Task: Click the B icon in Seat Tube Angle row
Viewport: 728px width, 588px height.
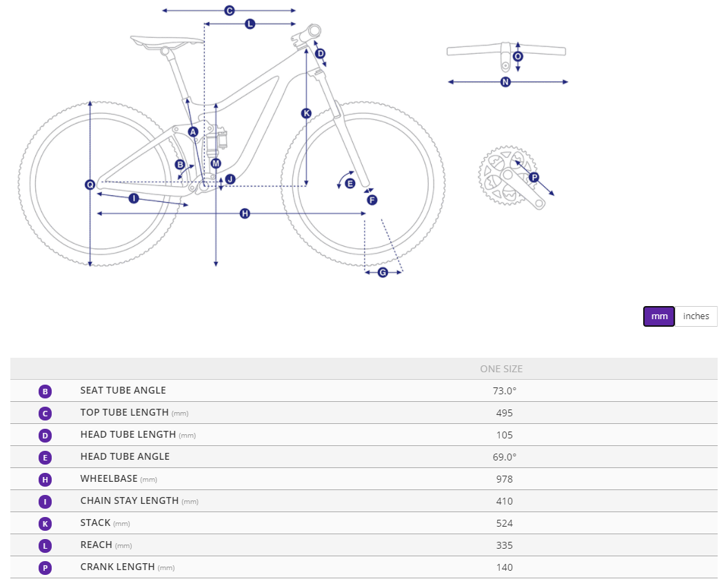Action: pos(45,392)
